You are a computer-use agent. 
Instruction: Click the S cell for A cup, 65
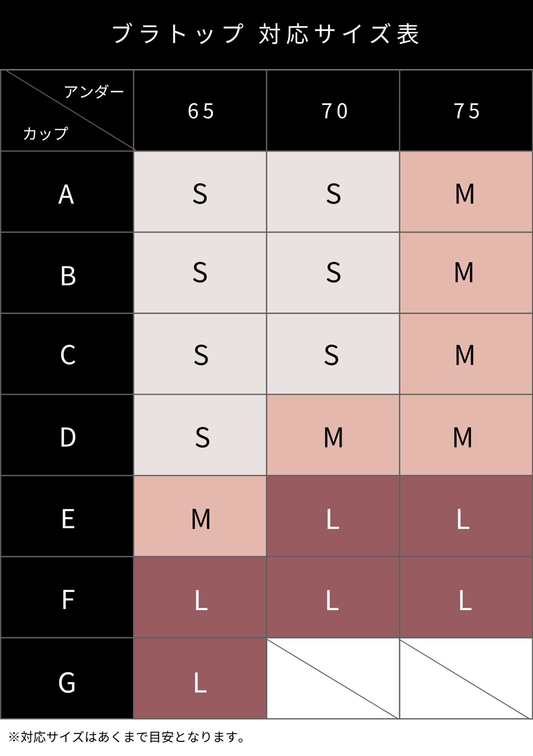pyautogui.click(x=200, y=194)
